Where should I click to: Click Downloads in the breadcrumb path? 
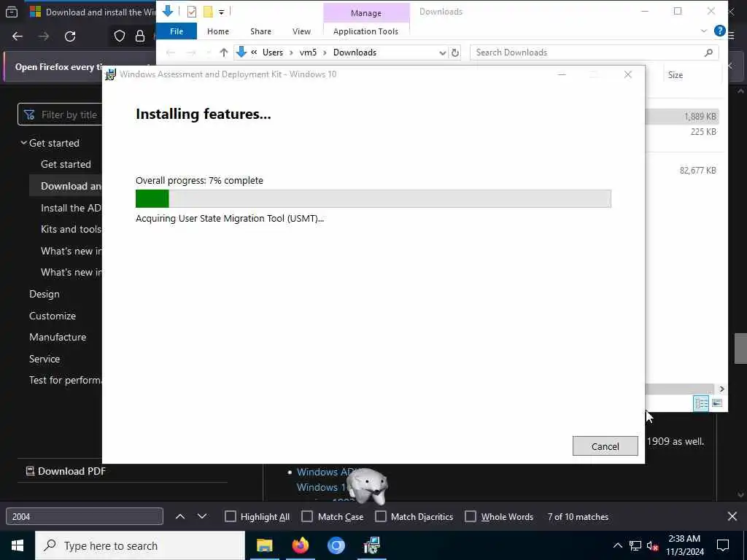point(355,52)
